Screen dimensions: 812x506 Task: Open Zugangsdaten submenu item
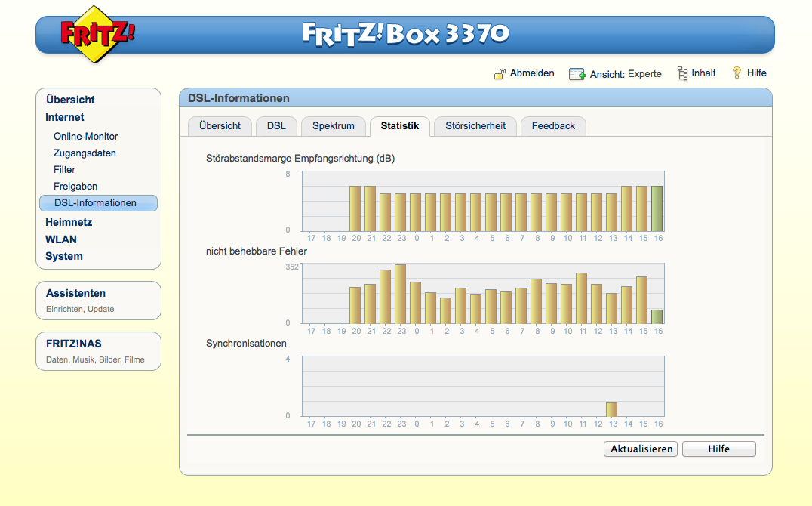[85, 153]
